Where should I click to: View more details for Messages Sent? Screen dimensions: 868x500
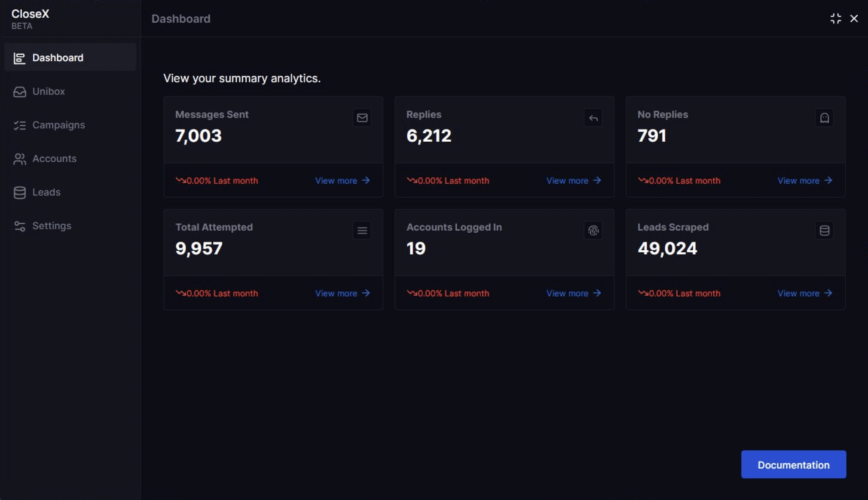point(343,181)
